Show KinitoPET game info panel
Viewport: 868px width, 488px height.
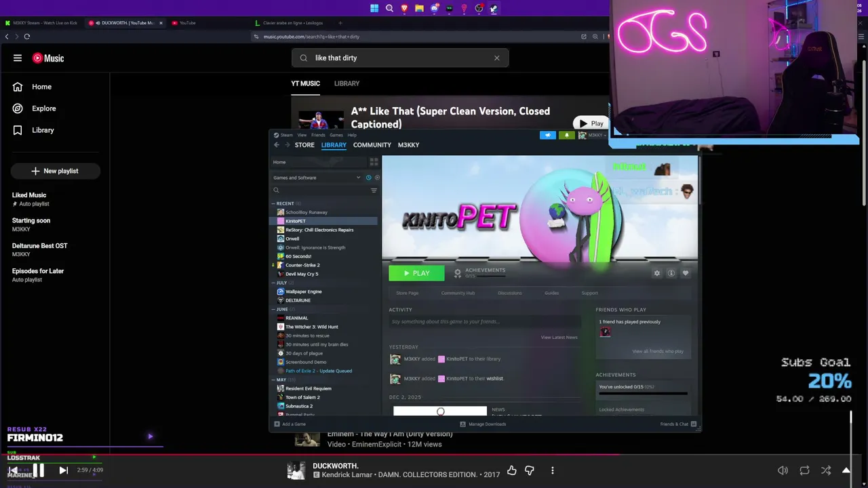click(x=671, y=273)
